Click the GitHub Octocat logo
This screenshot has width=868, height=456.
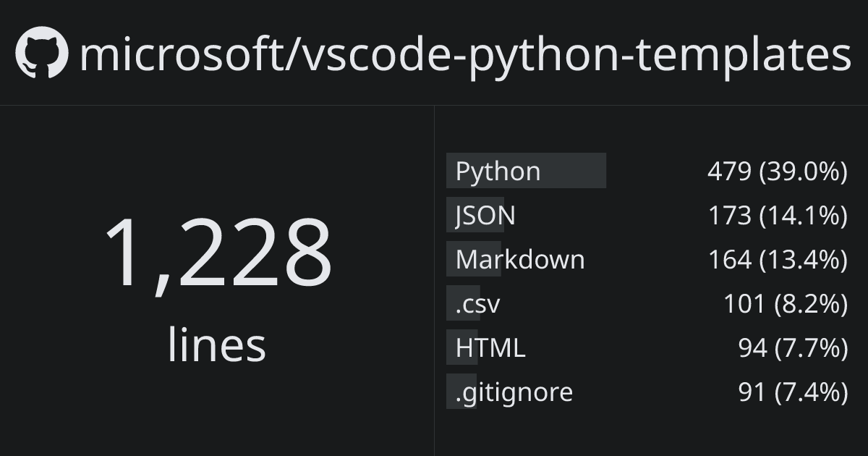click(x=42, y=53)
